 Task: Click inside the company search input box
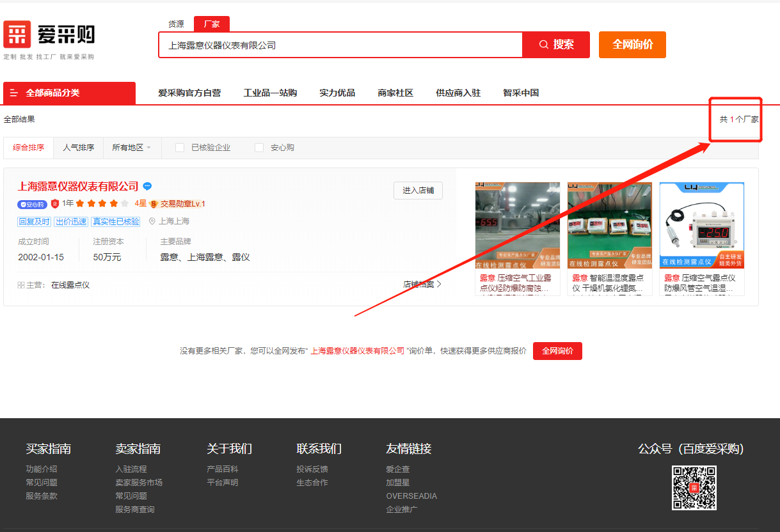[339, 45]
